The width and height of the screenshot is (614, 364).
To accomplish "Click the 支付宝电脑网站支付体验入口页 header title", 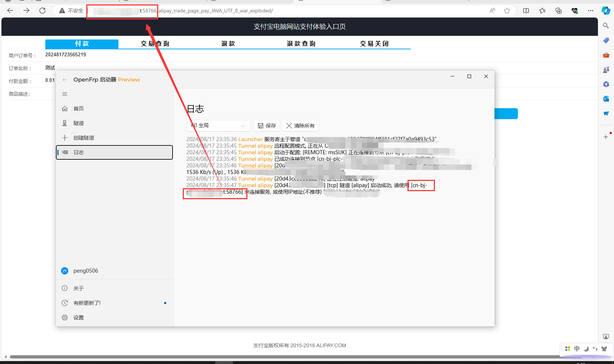I will pos(300,27).
